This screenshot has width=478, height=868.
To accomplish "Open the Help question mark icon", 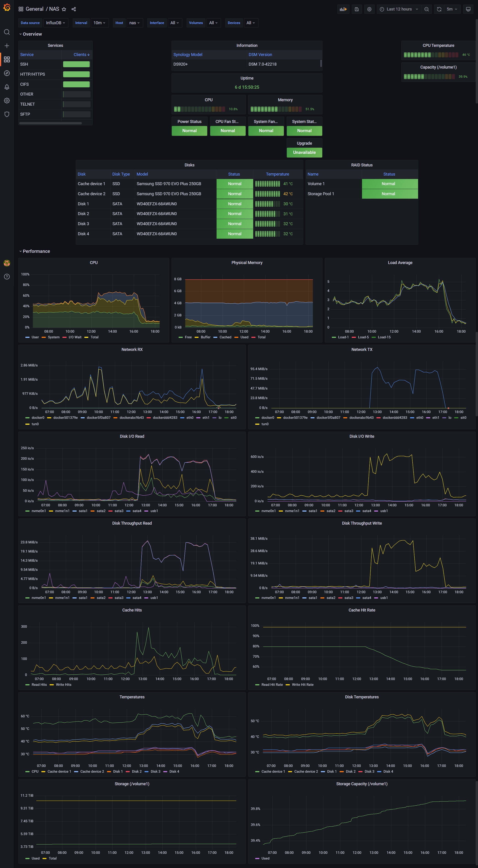I will click(x=7, y=277).
